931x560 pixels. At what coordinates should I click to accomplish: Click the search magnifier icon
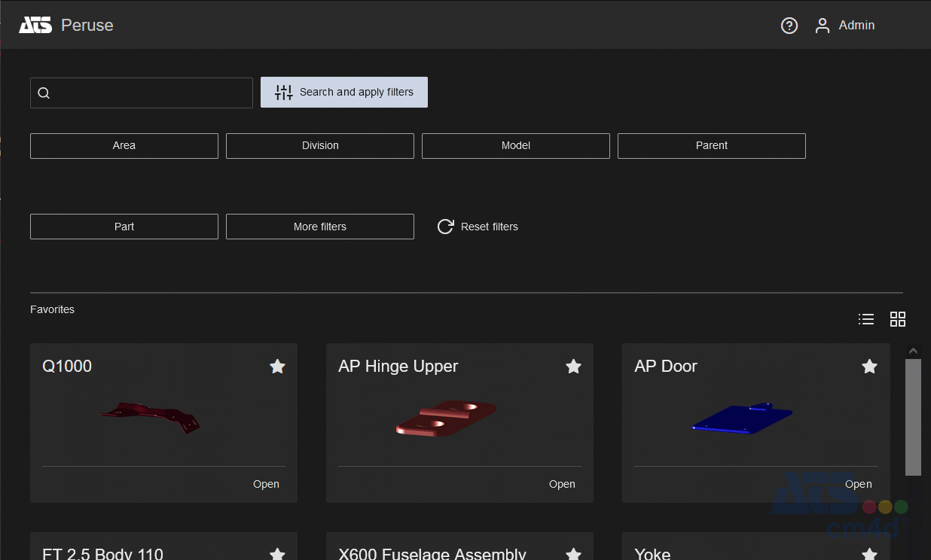point(44,93)
